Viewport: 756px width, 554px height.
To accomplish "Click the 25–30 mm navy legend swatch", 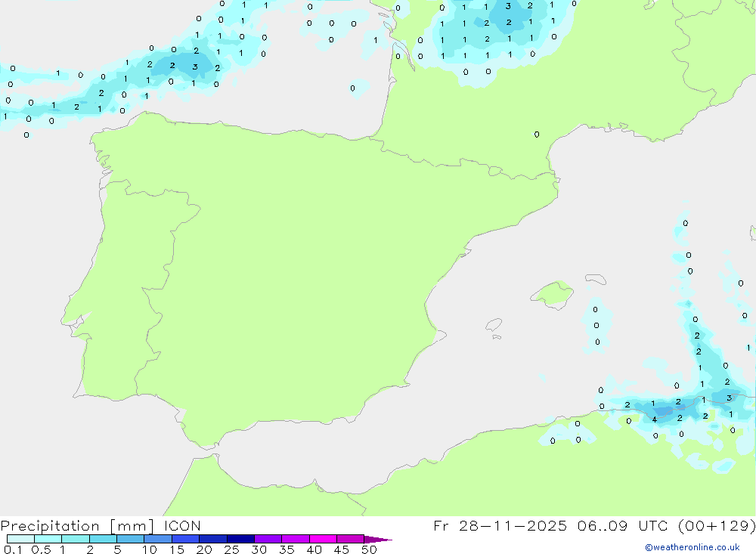I will coord(240,539).
